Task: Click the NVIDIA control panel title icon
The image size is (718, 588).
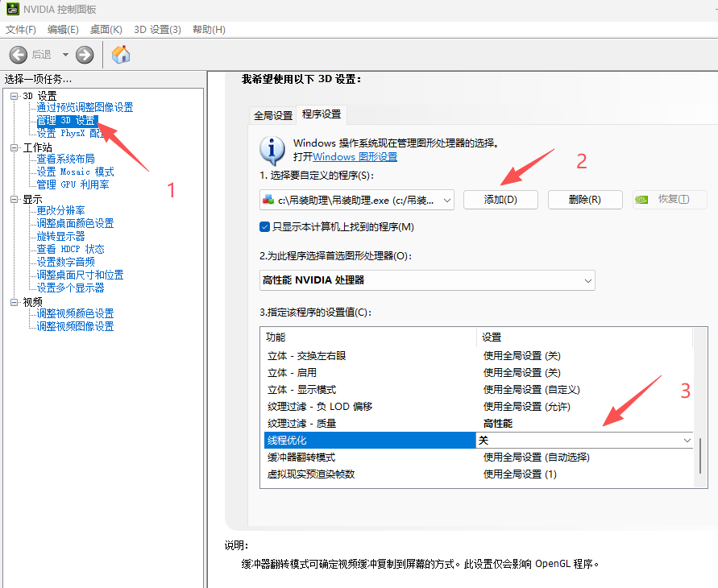Action: click(x=13, y=9)
